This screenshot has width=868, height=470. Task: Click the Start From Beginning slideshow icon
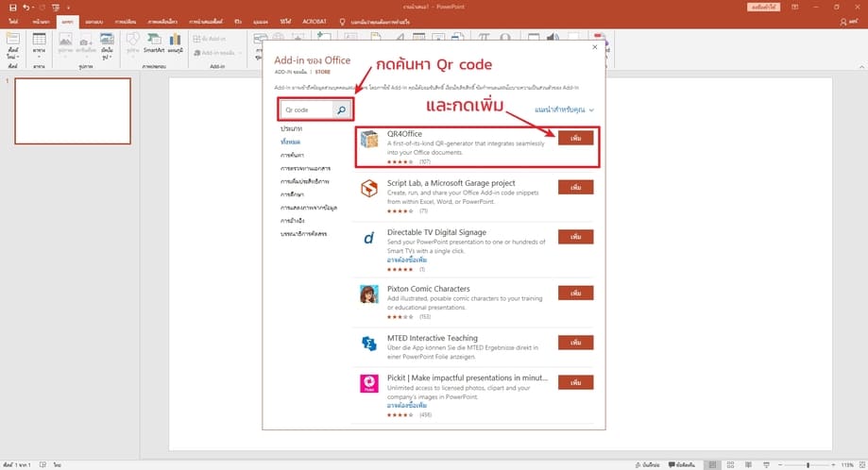56,8
